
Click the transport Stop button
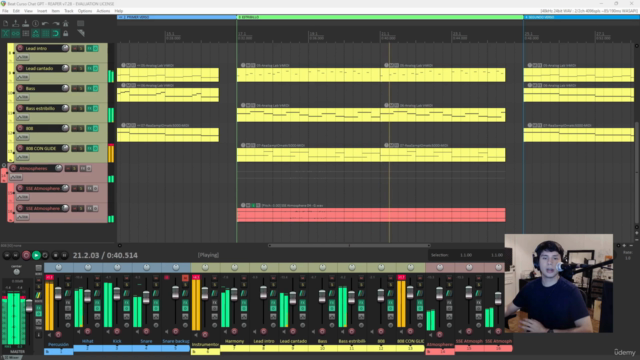point(56,255)
